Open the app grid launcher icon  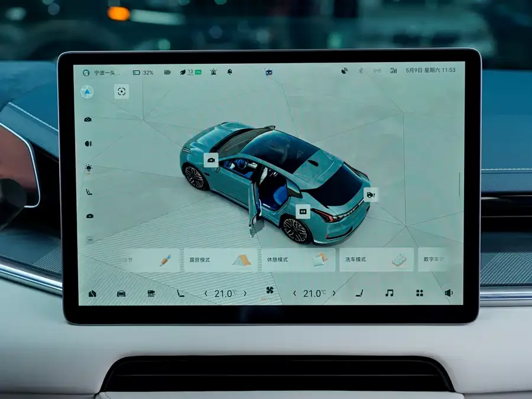point(420,293)
